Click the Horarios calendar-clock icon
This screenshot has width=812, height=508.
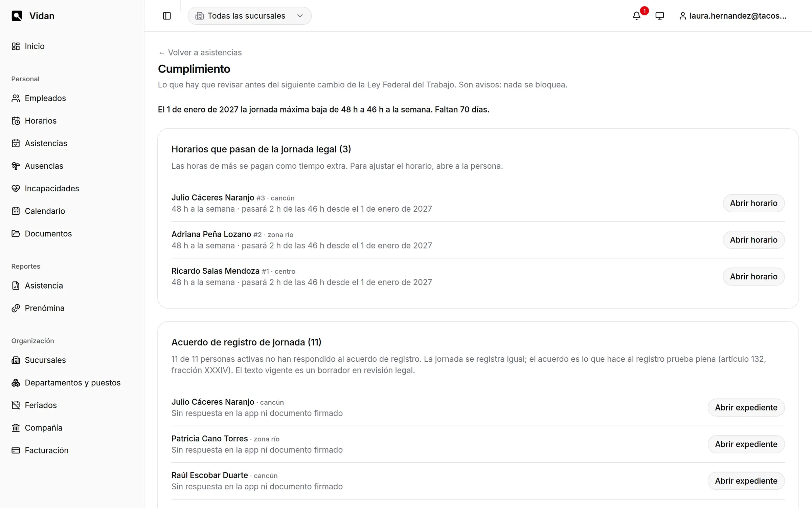[16, 121]
